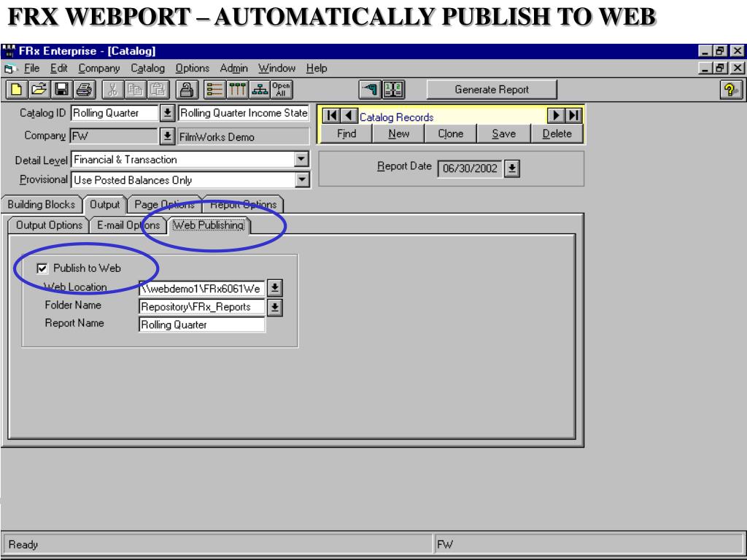Image resolution: width=747 pixels, height=560 pixels.
Task: Click the Clone catalog record button
Action: [451, 134]
